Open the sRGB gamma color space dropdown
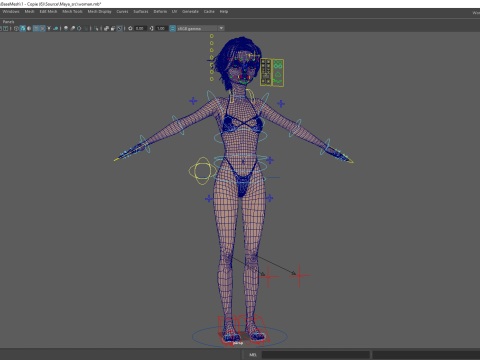The width and height of the screenshot is (480, 360). (201, 29)
